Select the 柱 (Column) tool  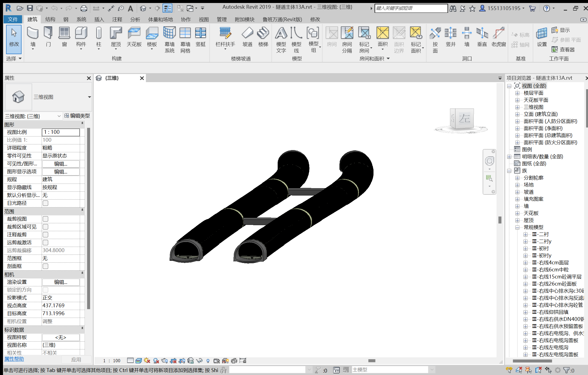click(x=99, y=38)
